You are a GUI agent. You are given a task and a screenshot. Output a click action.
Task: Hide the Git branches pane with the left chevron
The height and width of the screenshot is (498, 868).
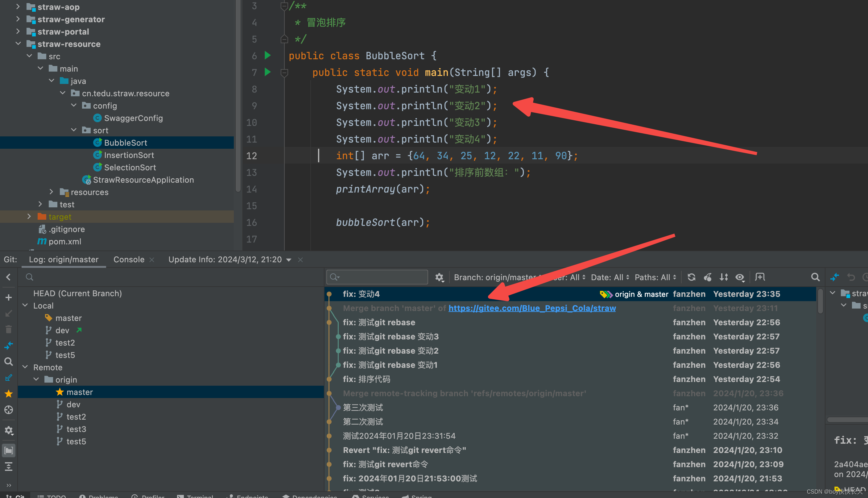tap(9, 277)
